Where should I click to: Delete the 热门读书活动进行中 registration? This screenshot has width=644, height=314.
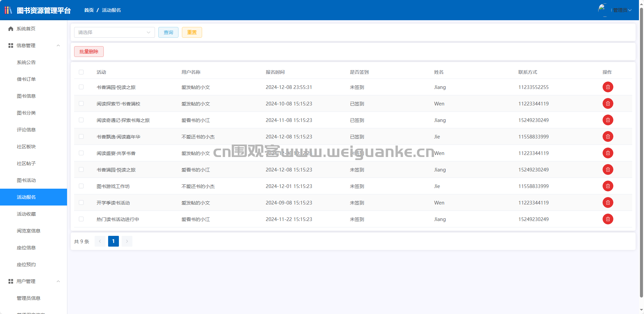click(608, 219)
